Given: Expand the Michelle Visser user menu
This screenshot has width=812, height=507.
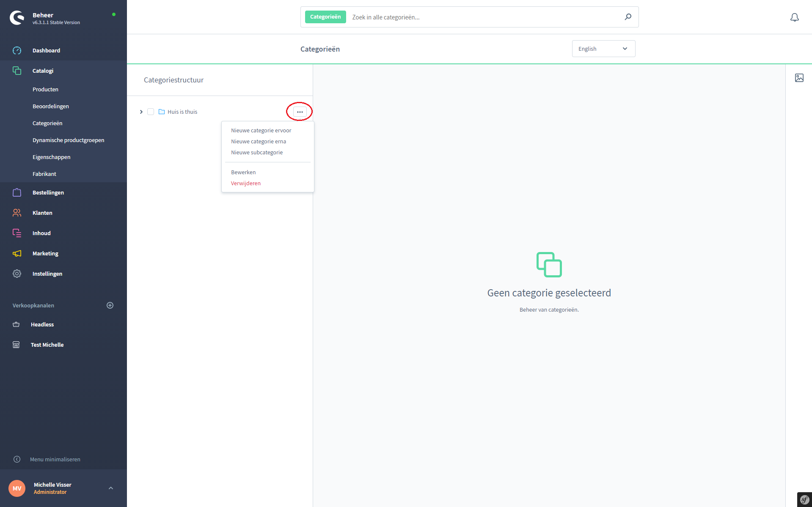Looking at the screenshot, I should [111, 488].
